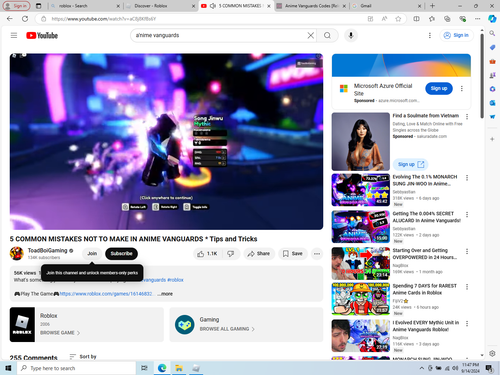
Task: Open options for Starting Over and Getting video
Action: [x=467, y=251]
